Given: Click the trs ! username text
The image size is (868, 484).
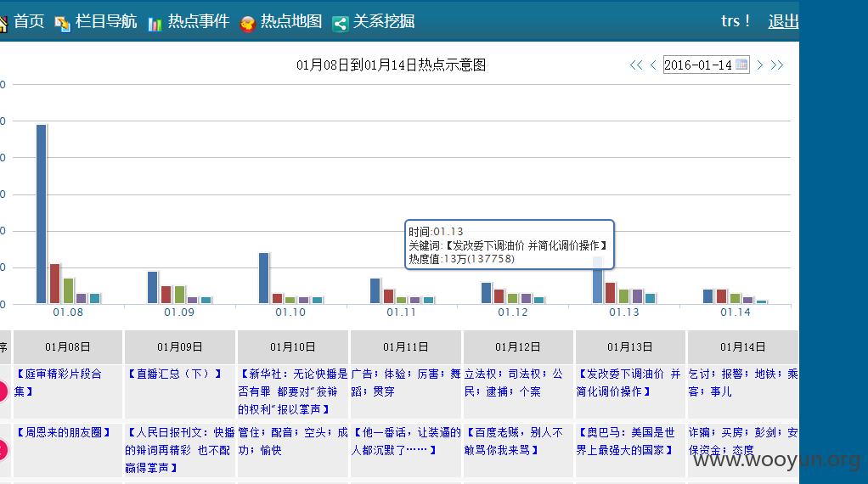Looking at the screenshot, I should point(736,21).
